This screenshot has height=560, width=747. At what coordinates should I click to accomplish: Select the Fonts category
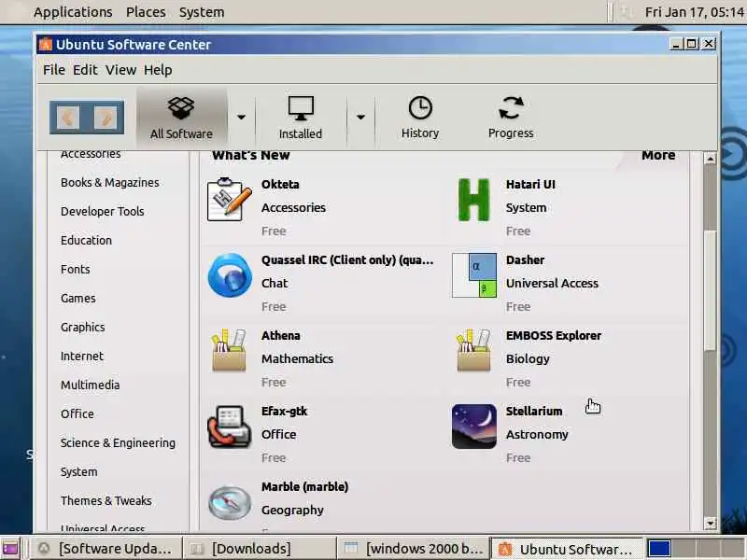[x=76, y=270]
